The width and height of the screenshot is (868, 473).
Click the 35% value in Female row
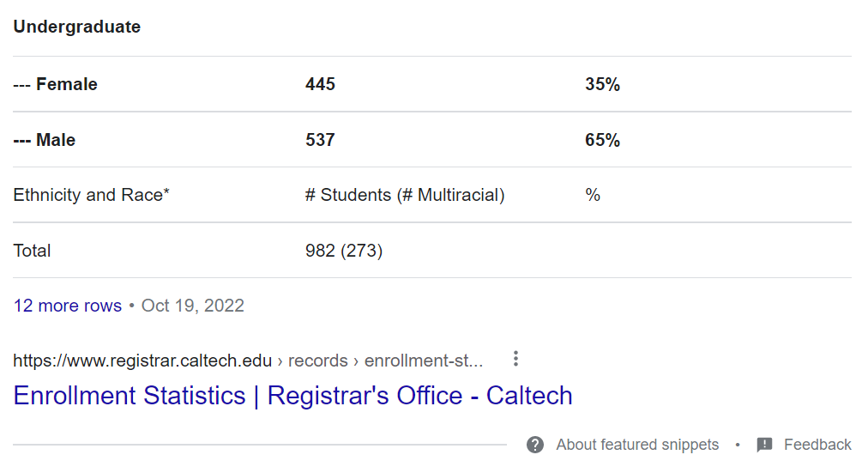coord(602,84)
